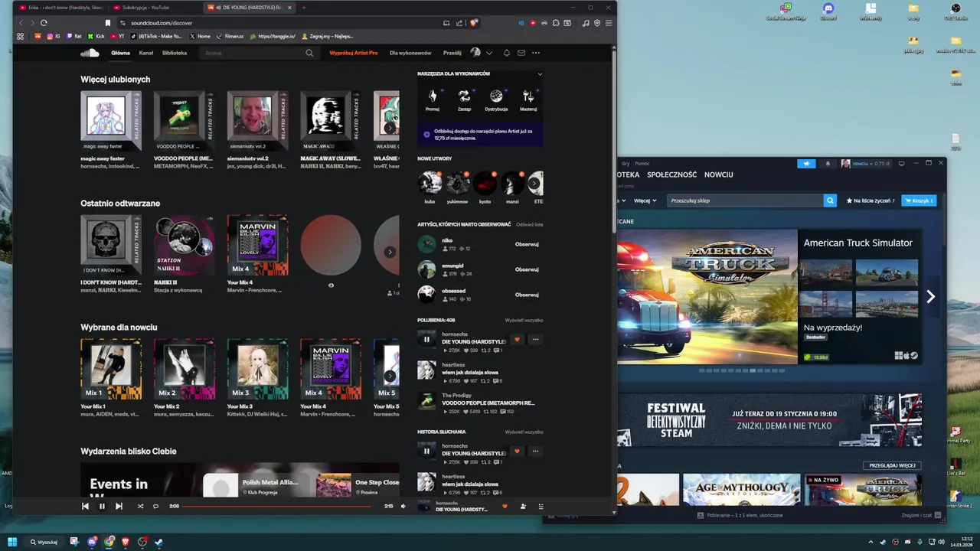Show next items in Wybrane dla nowciu carousel
980x551 pixels.
[390, 376]
